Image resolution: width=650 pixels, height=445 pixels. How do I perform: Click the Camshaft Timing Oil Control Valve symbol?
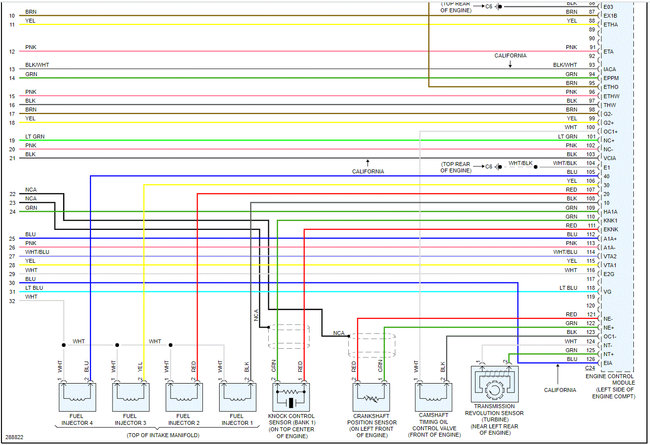[434, 397]
